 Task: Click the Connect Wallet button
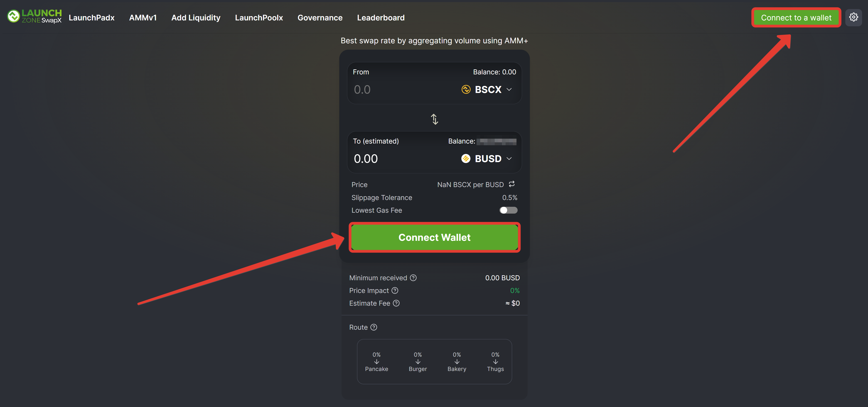[434, 237]
